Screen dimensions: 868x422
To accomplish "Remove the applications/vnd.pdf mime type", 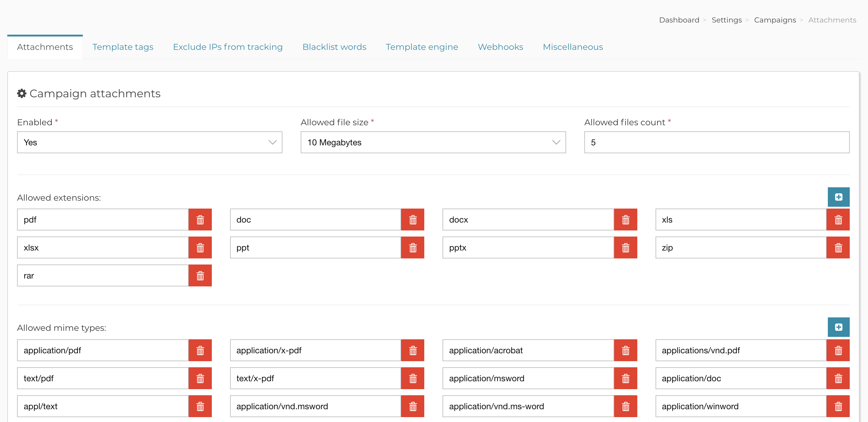I will click(838, 350).
